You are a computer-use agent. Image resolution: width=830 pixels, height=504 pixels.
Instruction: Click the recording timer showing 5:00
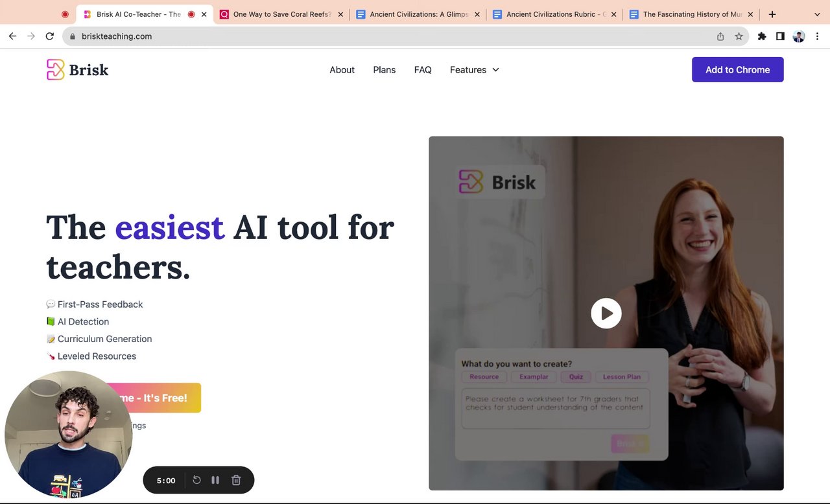click(x=166, y=480)
